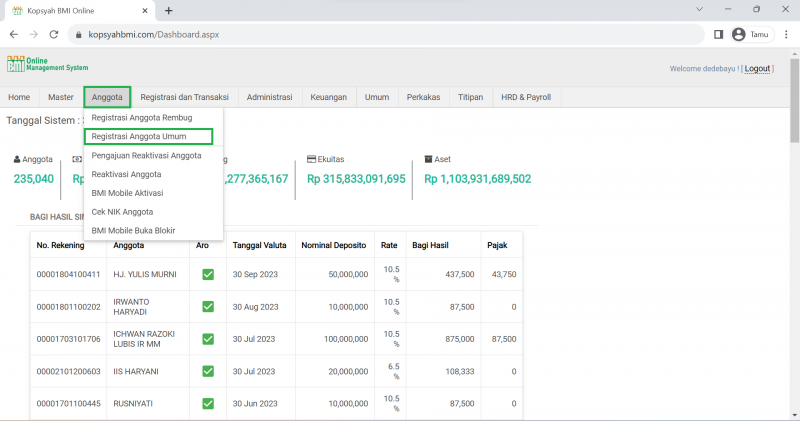
Task: Select Registrasi Anggota Umum
Action: (x=148, y=136)
